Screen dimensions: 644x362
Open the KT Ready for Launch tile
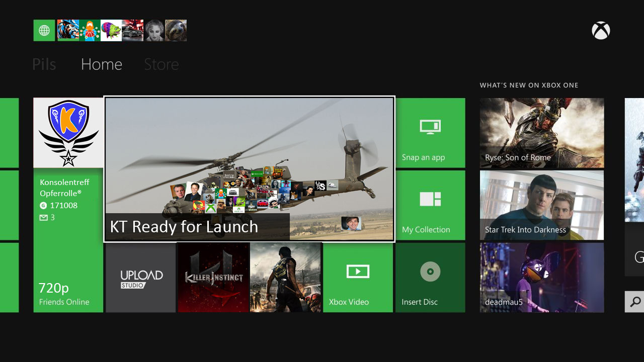coord(250,169)
